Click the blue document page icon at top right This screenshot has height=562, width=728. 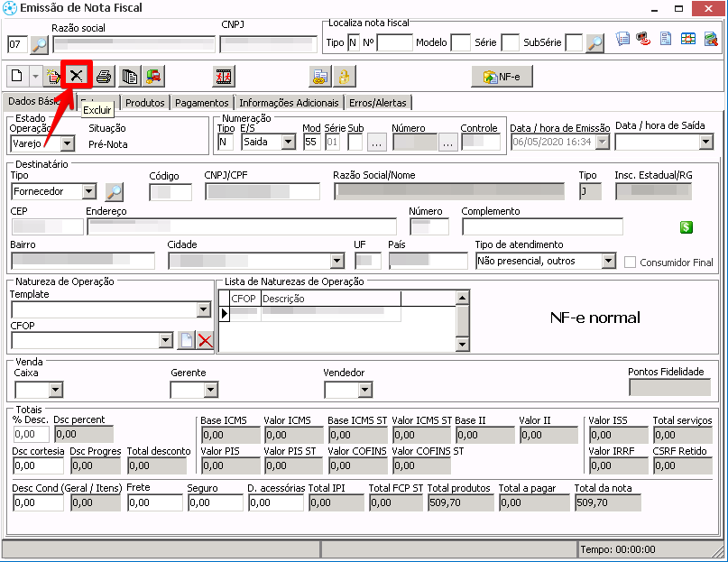(x=666, y=39)
